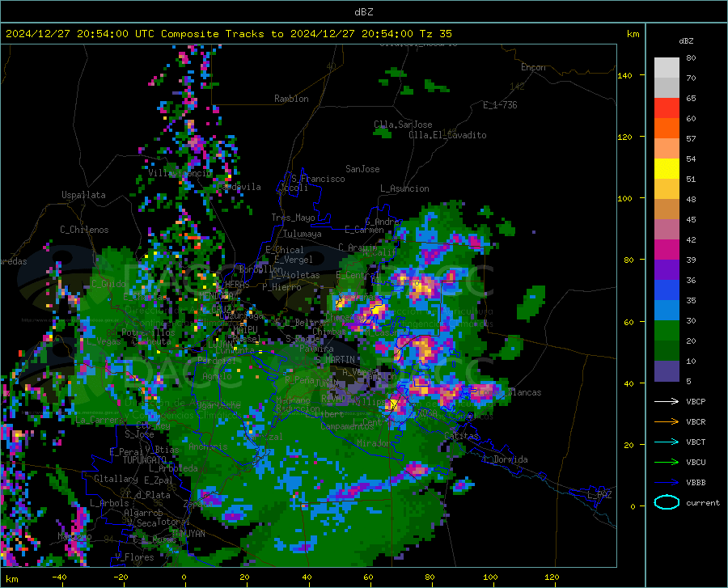Click the green VBCU arrow in legend

667,463
